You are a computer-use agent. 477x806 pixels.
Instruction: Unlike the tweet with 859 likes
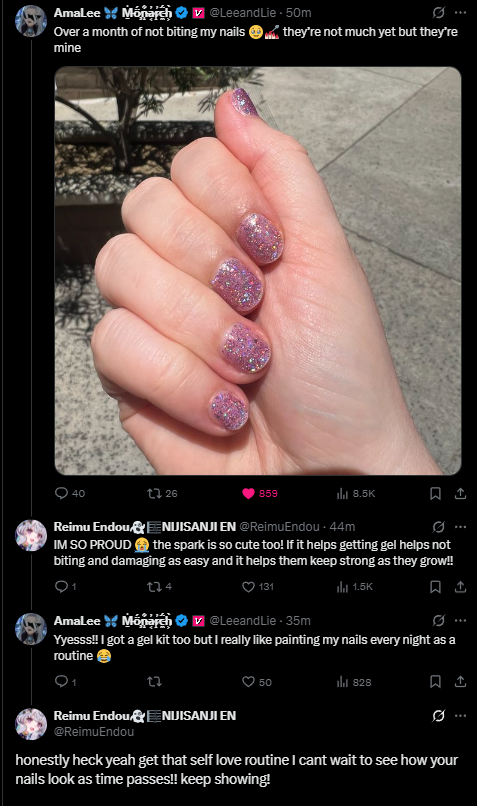260,493
